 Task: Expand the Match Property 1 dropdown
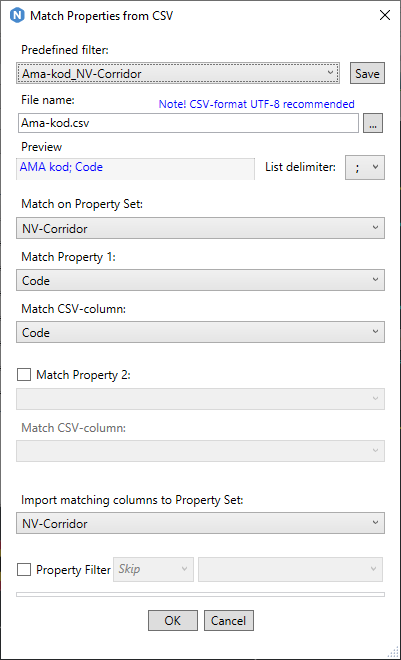pos(200,280)
